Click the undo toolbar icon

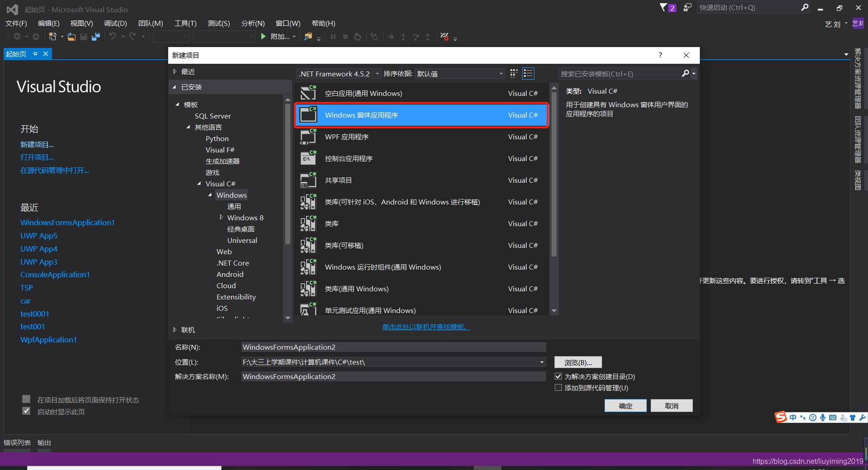click(113, 36)
